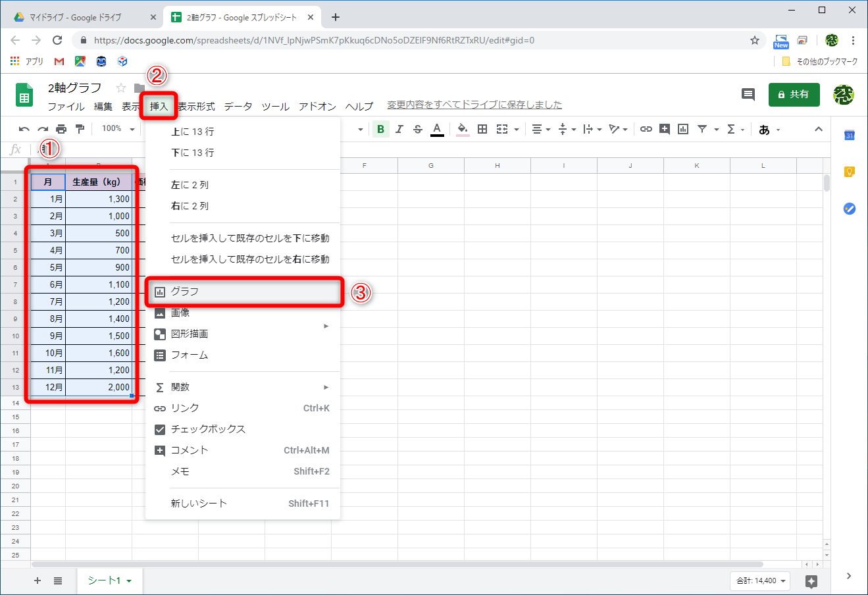The height and width of the screenshot is (595, 868).
Task: Star the 2軸グラフ document
Action: pyautogui.click(x=121, y=88)
